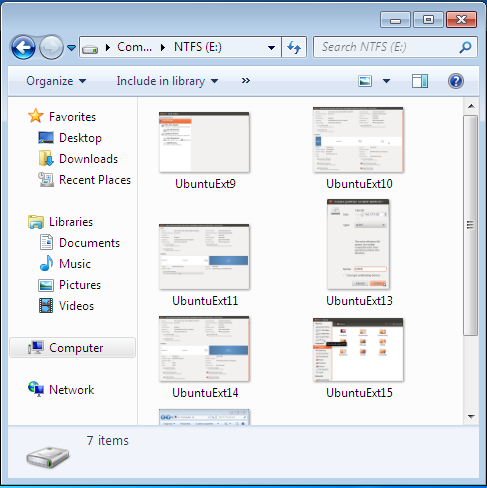This screenshot has width=487, height=488.
Task: Open the Music library
Action: 75,264
